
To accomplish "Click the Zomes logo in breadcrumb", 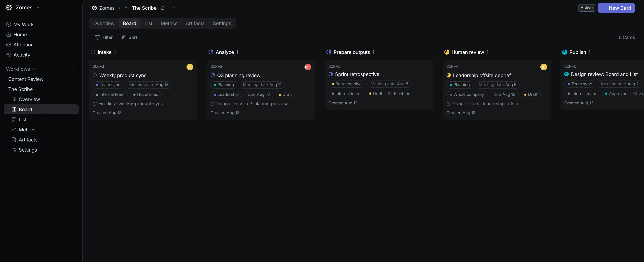I will click(94, 8).
